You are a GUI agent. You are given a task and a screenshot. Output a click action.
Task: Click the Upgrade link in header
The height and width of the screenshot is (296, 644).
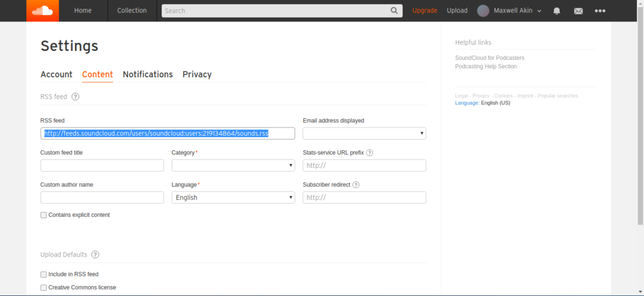425,11
